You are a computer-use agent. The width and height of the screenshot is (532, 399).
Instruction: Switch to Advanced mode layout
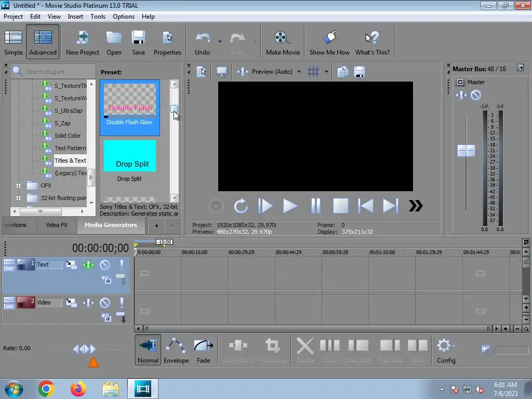point(43,43)
